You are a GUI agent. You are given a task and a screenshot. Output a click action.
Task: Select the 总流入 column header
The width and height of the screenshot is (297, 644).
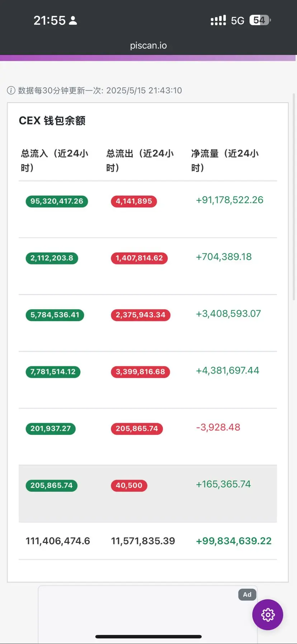pos(55,160)
